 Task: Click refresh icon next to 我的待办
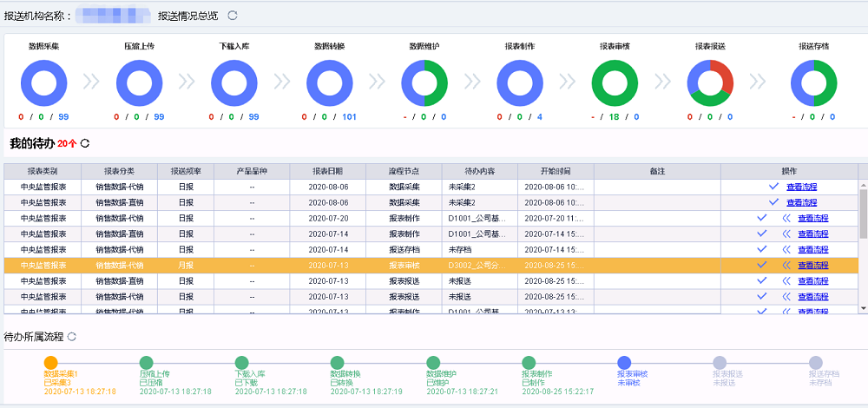click(x=85, y=143)
